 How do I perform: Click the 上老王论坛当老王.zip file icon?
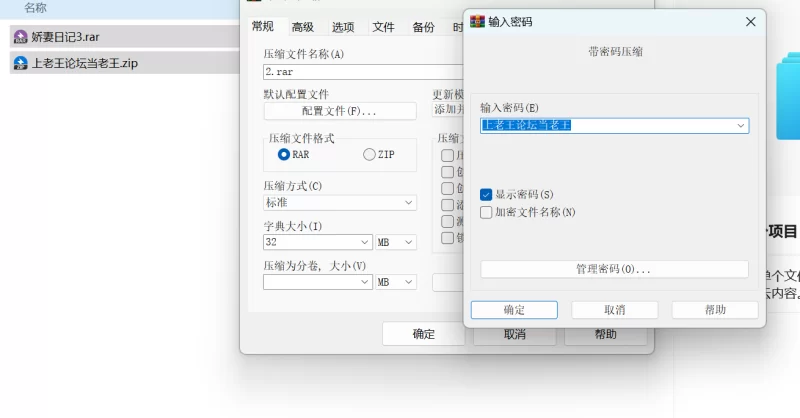click(x=20, y=63)
